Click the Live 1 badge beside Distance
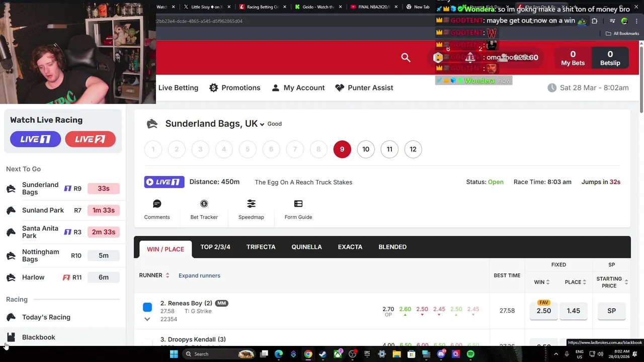The image size is (644, 362). pyautogui.click(x=164, y=182)
